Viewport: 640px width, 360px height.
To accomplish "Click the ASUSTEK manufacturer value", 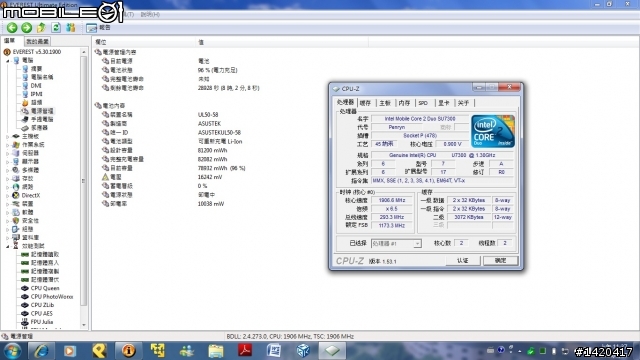I will click(x=209, y=123).
